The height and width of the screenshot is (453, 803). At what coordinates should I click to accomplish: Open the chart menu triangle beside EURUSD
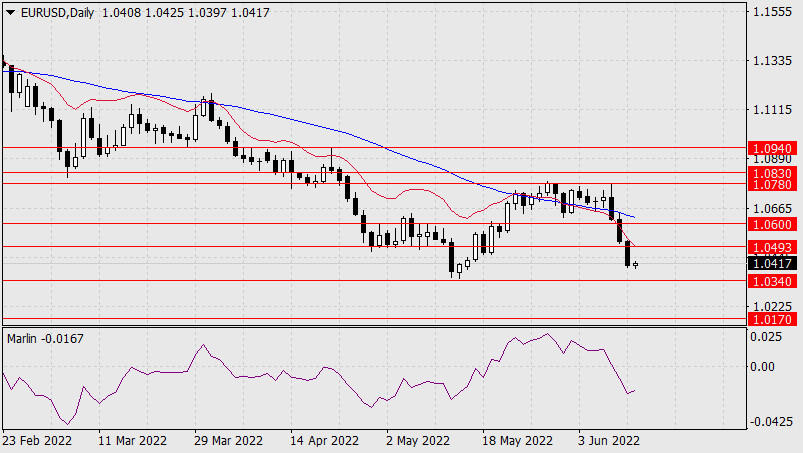click(x=10, y=13)
